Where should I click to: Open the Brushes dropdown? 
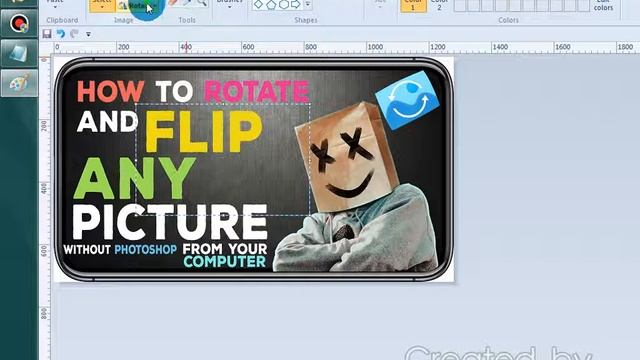[229, 5]
